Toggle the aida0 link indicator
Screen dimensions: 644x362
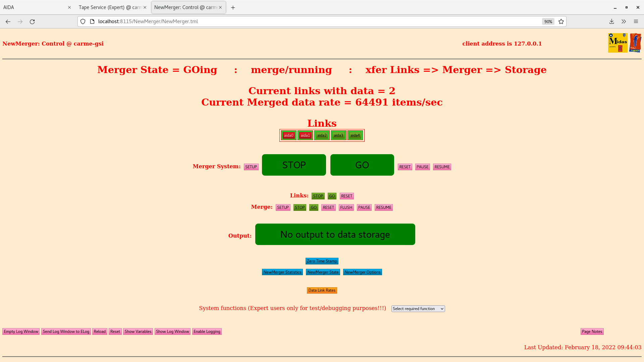coord(288,135)
